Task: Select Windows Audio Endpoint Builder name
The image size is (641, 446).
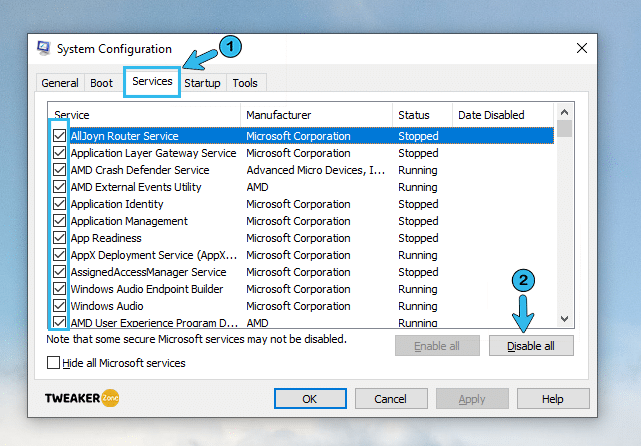Action: (147, 289)
